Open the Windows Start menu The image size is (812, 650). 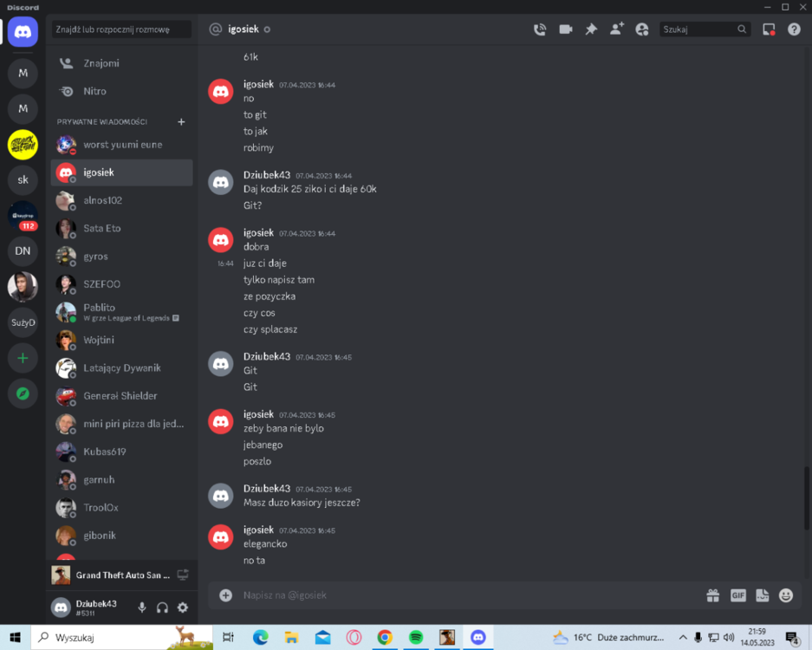click(x=15, y=637)
